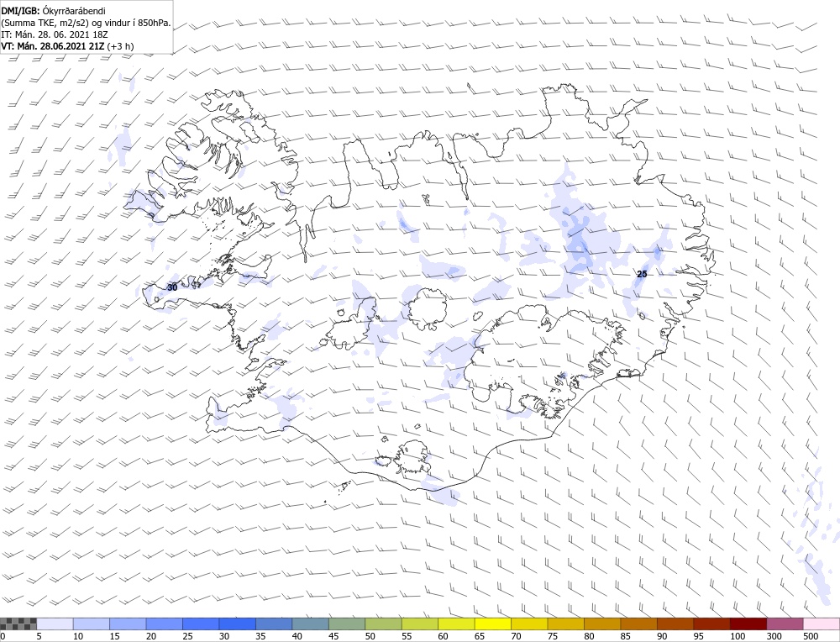This screenshot has width=840, height=642.
Task: Click the 25-30 blue legend swatch
Action: [201, 624]
